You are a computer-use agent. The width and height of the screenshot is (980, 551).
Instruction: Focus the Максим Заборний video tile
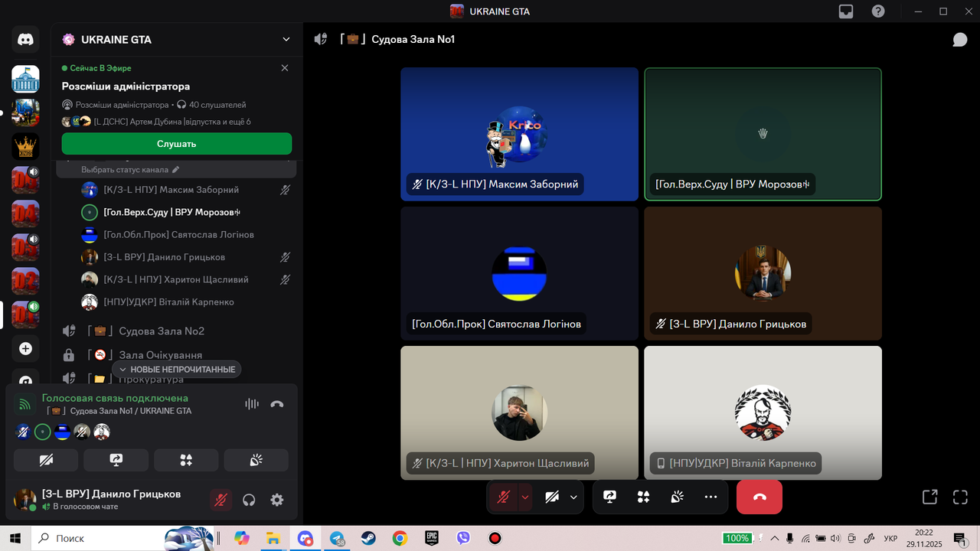point(519,134)
